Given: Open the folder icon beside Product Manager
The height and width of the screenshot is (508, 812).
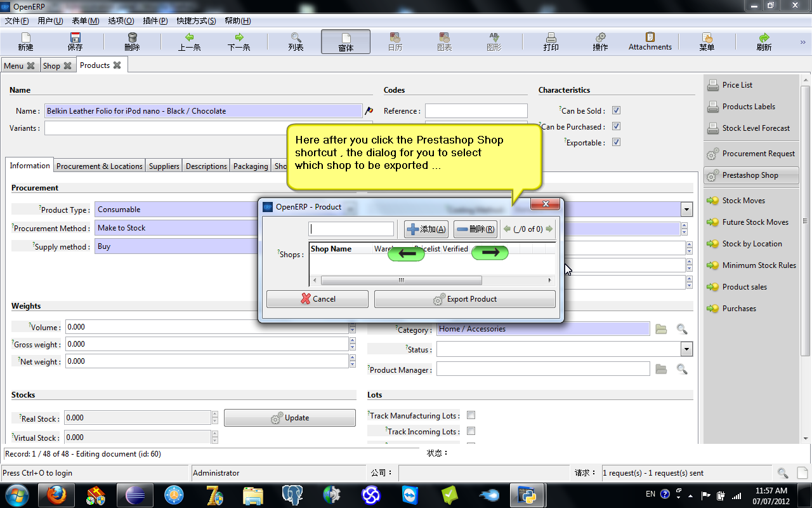Looking at the screenshot, I should pos(661,369).
